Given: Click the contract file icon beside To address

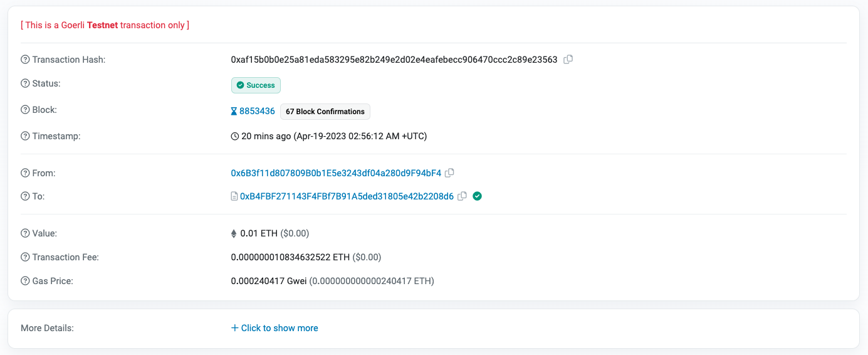Looking at the screenshot, I should pos(234,196).
